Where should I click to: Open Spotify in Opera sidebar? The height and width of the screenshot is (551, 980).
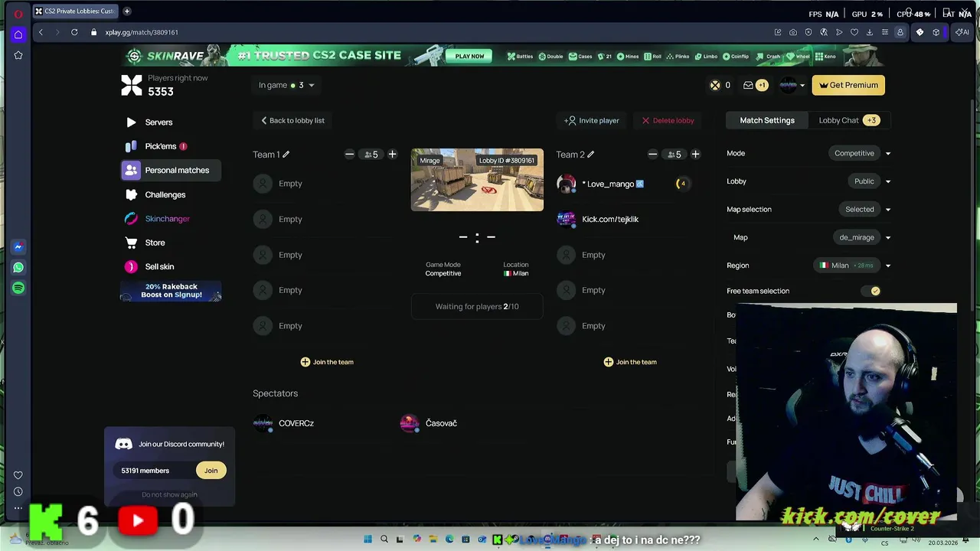18,288
